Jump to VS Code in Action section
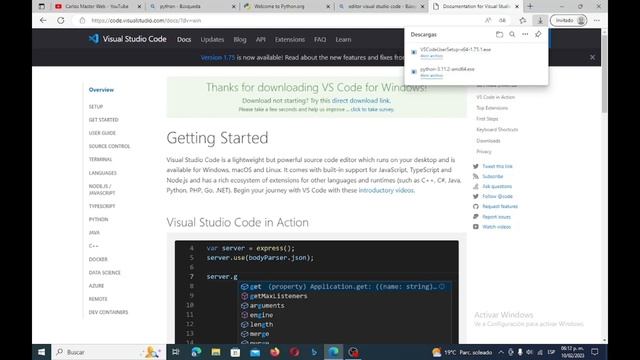The height and width of the screenshot is (360, 640). [496, 97]
